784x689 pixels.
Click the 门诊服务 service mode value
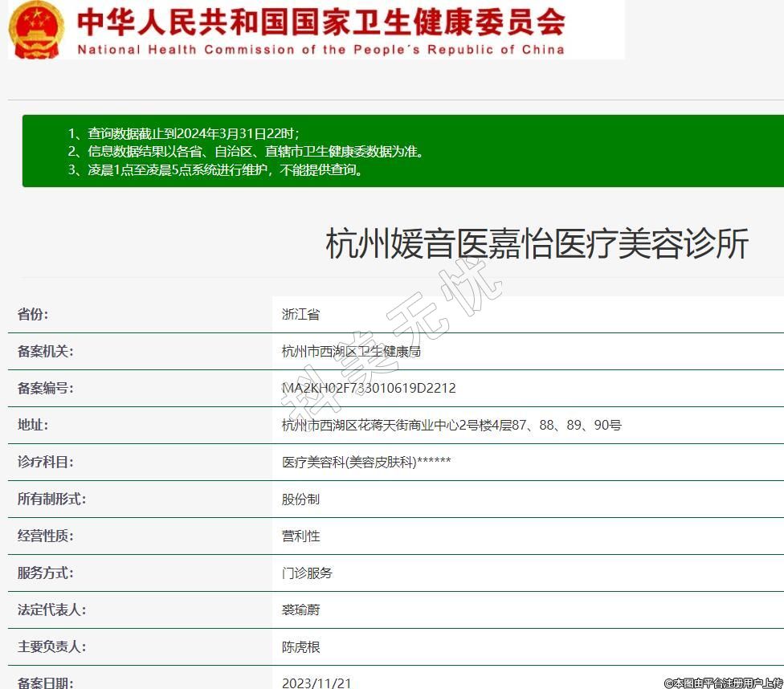[x=307, y=573]
